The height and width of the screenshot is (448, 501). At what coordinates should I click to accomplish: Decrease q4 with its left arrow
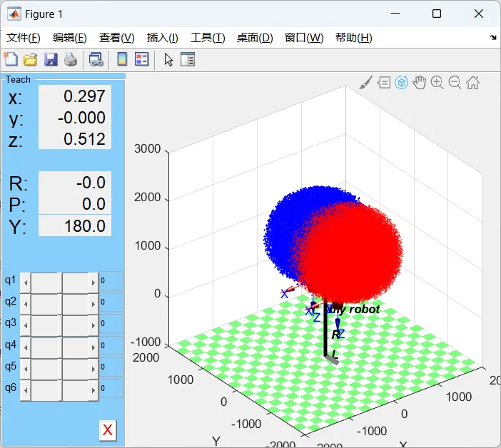(26, 347)
